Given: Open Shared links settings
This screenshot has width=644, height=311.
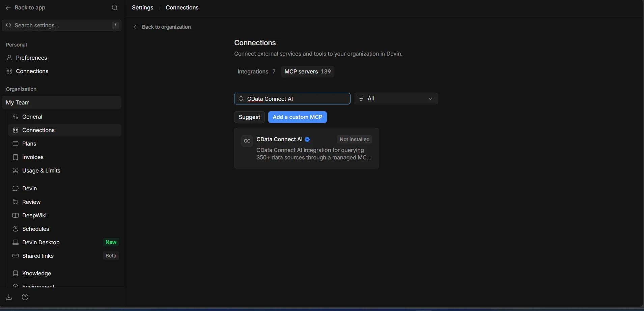Looking at the screenshot, I should click(x=64, y=256).
